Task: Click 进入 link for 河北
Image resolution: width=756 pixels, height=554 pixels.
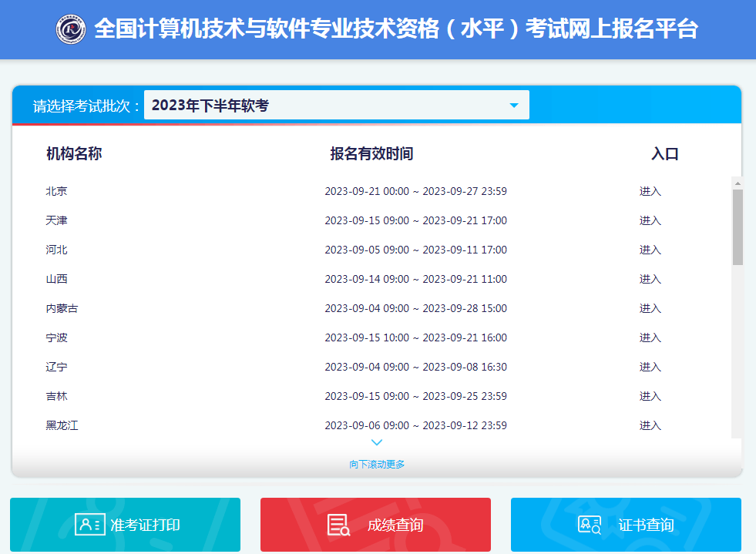Action: (650, 250)
